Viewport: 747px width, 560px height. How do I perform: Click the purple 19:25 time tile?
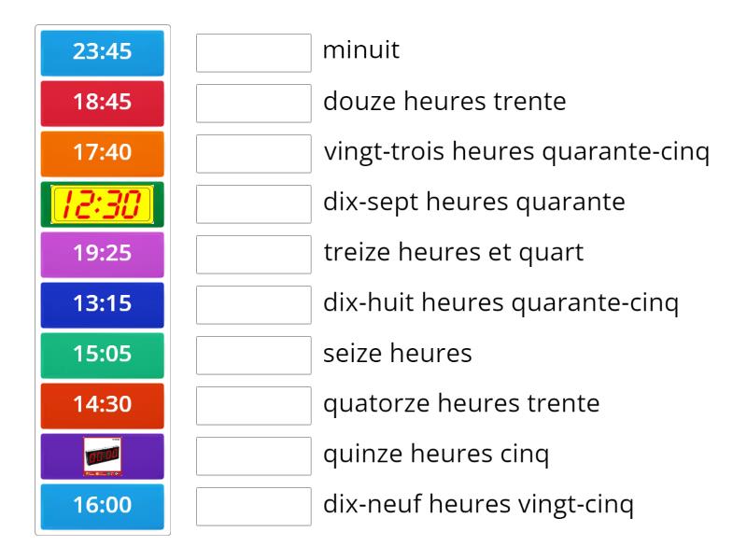click(103, 254)
